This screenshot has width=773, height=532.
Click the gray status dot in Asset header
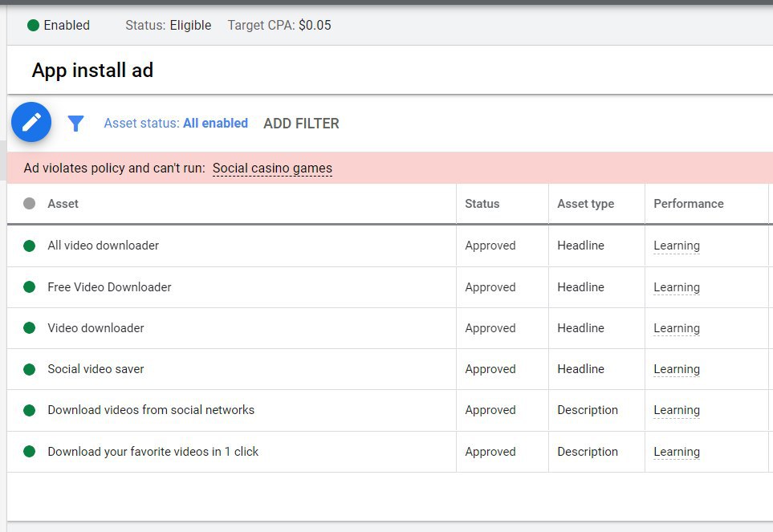click(30, 204)
